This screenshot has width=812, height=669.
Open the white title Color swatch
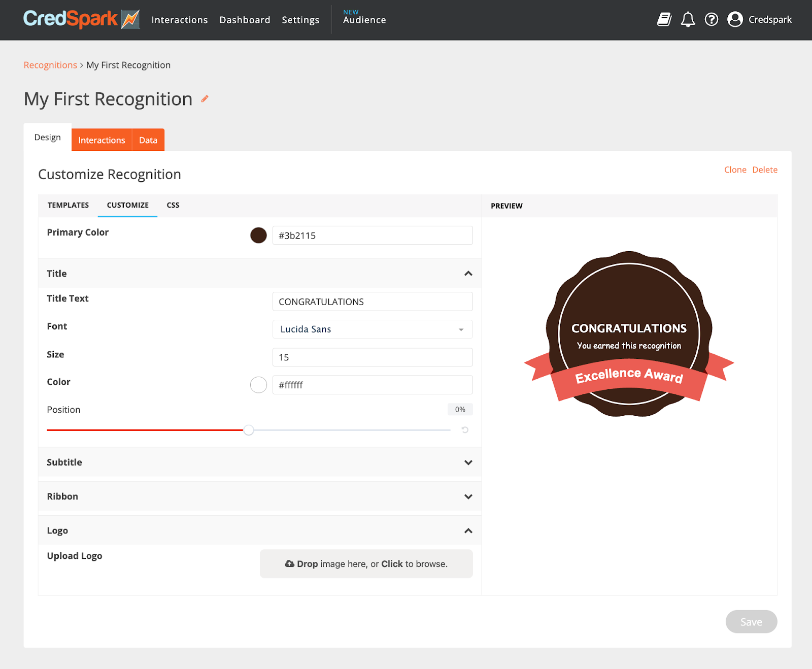tap(258, 385)
